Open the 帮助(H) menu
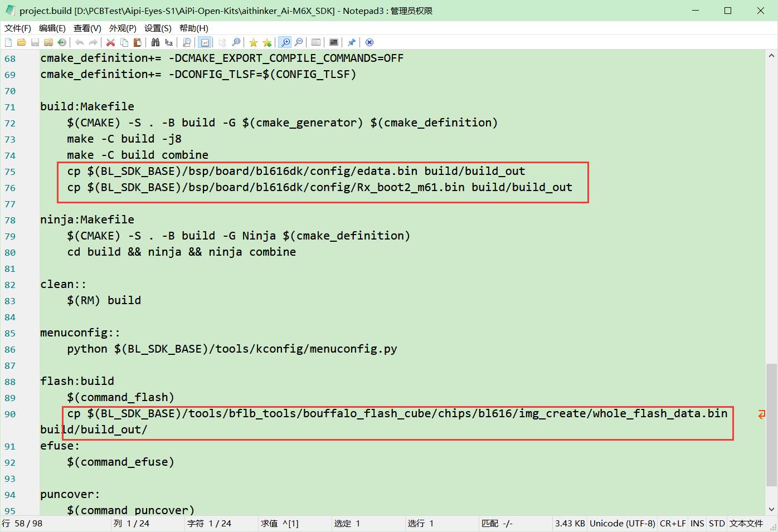The image size is (778, 532). coord(194,28)
